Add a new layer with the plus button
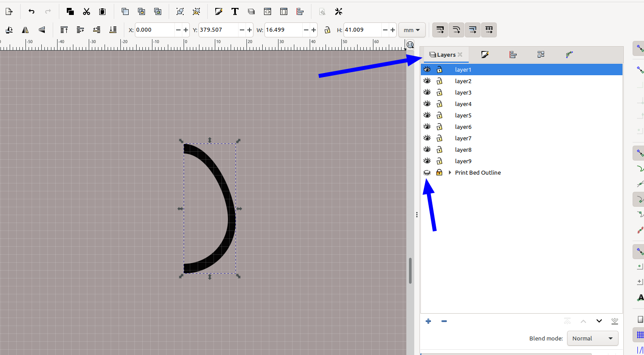The image size is (644, 355). click(x=428, y=321)
